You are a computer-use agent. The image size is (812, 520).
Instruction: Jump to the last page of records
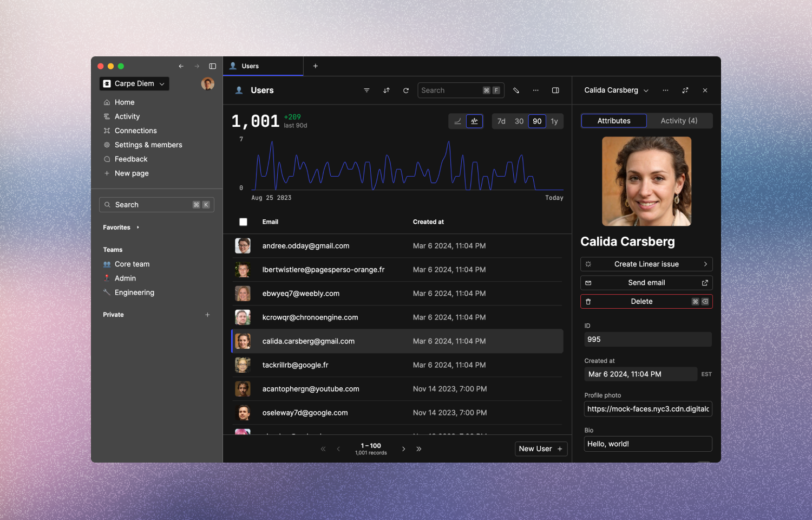coord(419,449)
